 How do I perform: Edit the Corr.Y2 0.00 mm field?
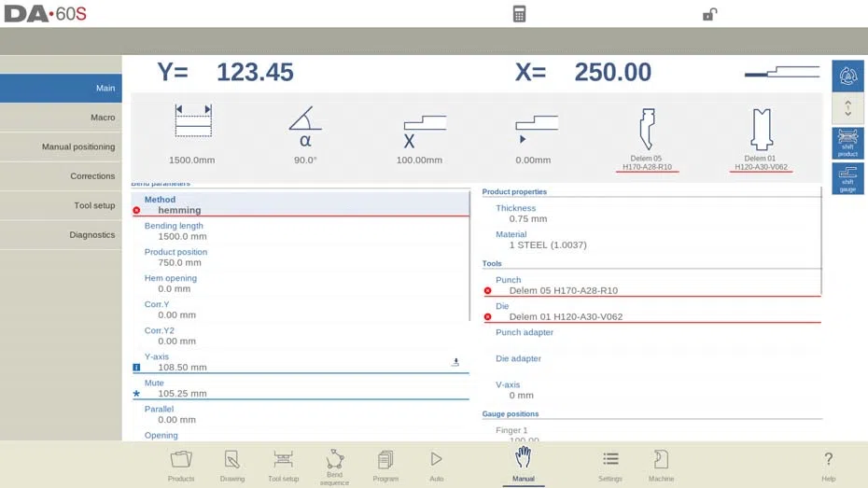tap(301, 335)
